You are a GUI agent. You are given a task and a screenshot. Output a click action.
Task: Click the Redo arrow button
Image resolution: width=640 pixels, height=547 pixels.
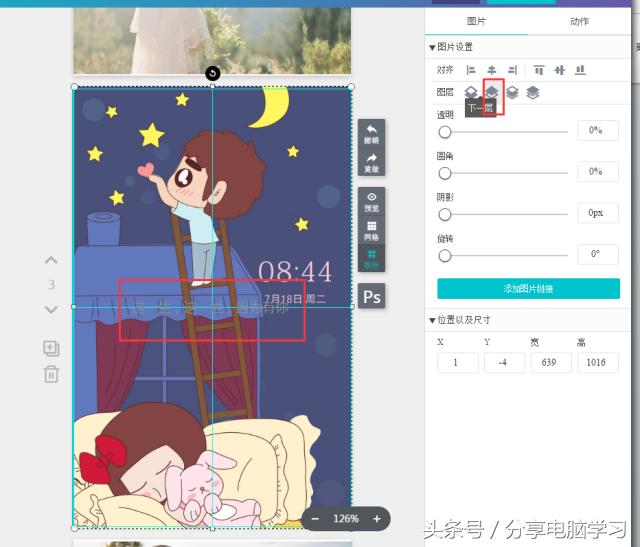point(371,163)
